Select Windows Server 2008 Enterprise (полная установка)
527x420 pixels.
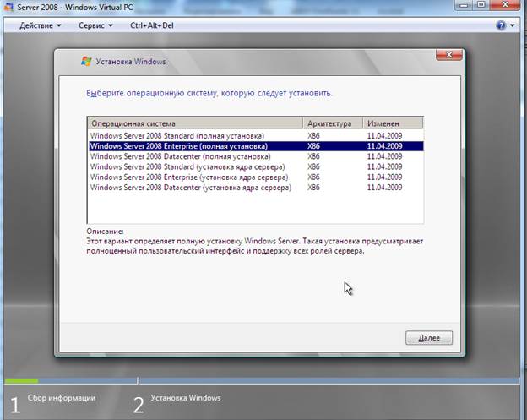click(x=255, y=146)
